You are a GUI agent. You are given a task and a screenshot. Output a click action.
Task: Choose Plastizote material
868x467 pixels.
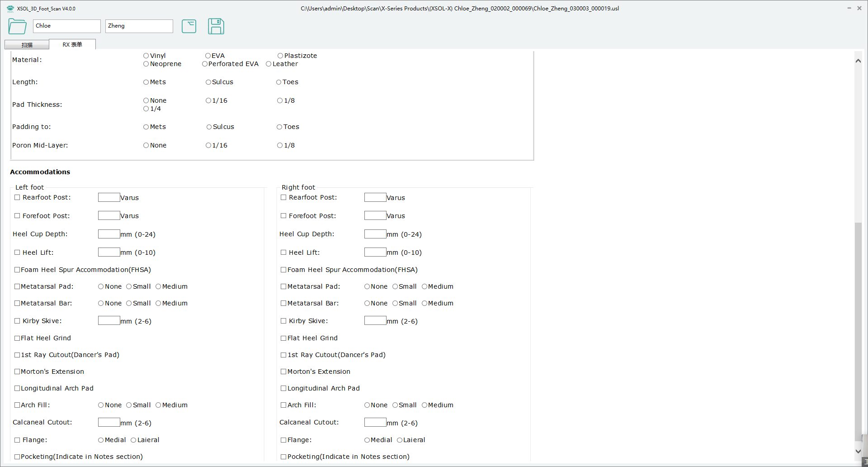(x=280, y=56)
